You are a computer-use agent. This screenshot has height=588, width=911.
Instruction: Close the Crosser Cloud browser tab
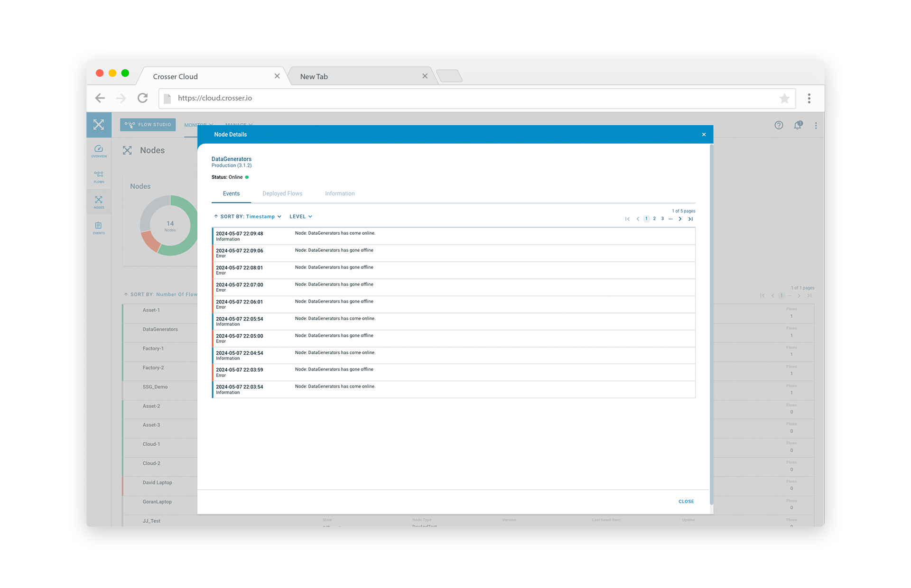277,76
